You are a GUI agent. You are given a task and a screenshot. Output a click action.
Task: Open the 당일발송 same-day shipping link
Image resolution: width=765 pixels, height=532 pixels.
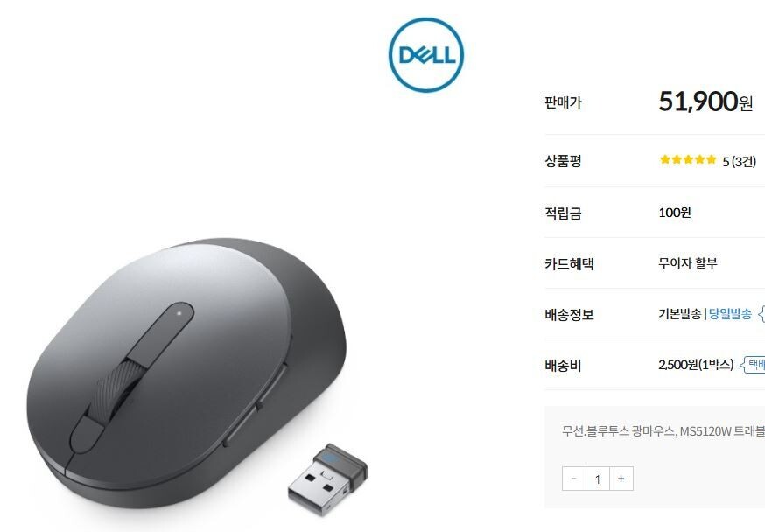(x=730, y=313)
